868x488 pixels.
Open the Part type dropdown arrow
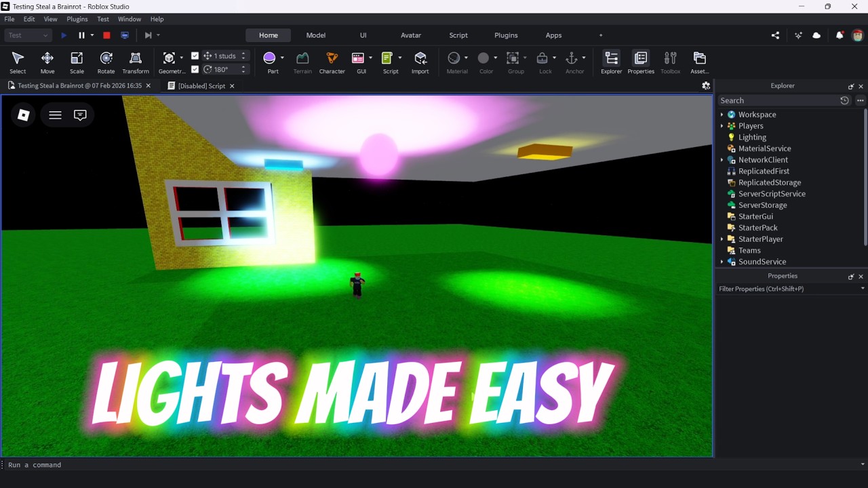[x=282, y=58]
